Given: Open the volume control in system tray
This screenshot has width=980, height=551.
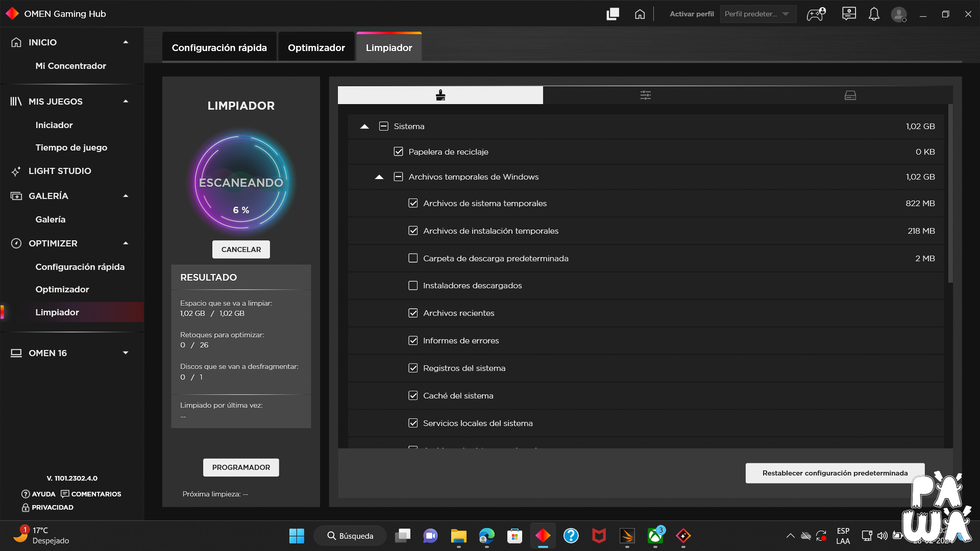Looking at the screenshot, I should [x=883, y=536].
